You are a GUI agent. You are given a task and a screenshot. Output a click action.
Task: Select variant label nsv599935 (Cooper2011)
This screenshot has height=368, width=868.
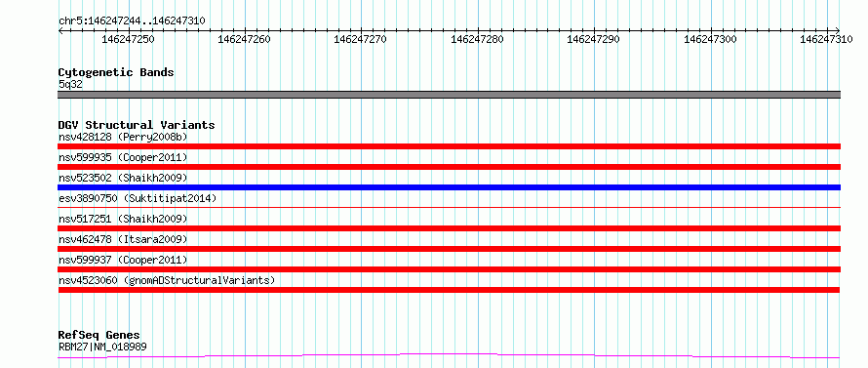(123, 157)
